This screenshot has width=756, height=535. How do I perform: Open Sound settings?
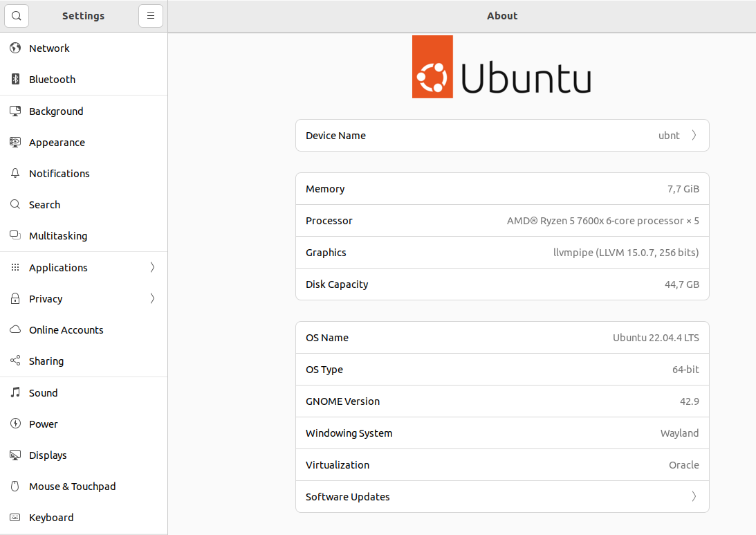tap(84, 392)
